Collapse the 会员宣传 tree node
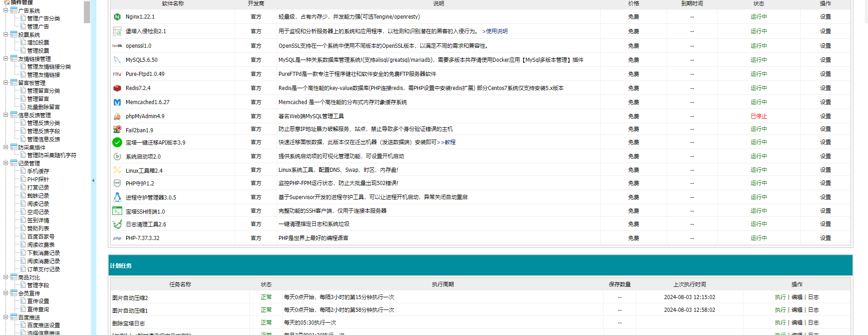Image resolution: width=868 pixels, height=335 pixels. pos(6,293)
